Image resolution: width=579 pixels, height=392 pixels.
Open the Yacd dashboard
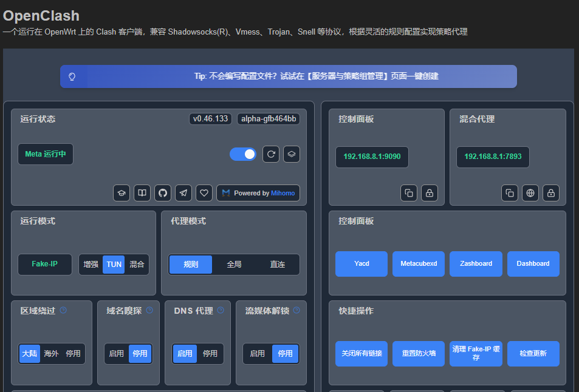361,264
